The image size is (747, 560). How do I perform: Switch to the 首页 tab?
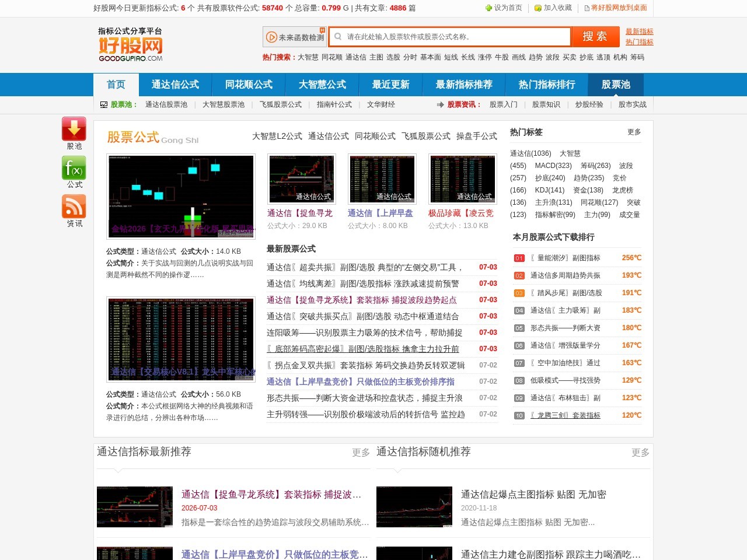[116, 85]
